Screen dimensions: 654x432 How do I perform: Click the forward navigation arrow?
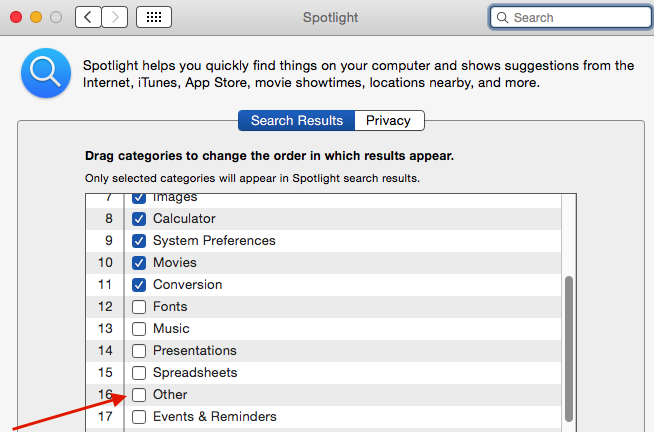(115, 17)
